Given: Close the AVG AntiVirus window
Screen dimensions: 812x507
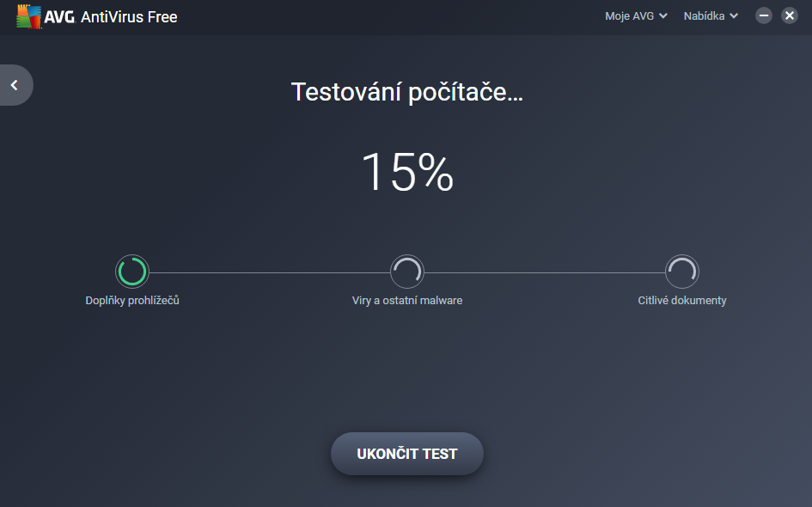Looking at the screenshot, I should point(789,15).
